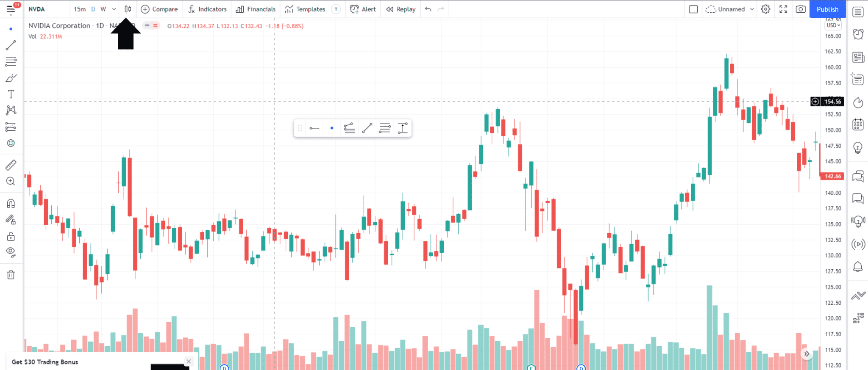Screen dimensions: 868x370
Task: Open the Indicators dialog
Action: pos(207,9)
